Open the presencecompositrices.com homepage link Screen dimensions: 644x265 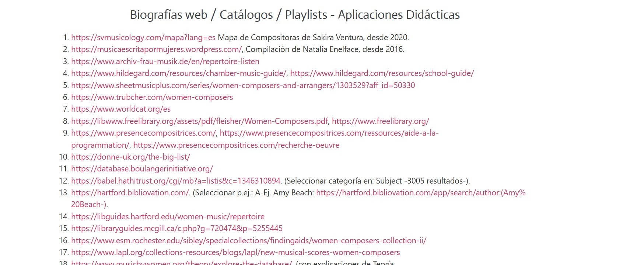[143, 133]
